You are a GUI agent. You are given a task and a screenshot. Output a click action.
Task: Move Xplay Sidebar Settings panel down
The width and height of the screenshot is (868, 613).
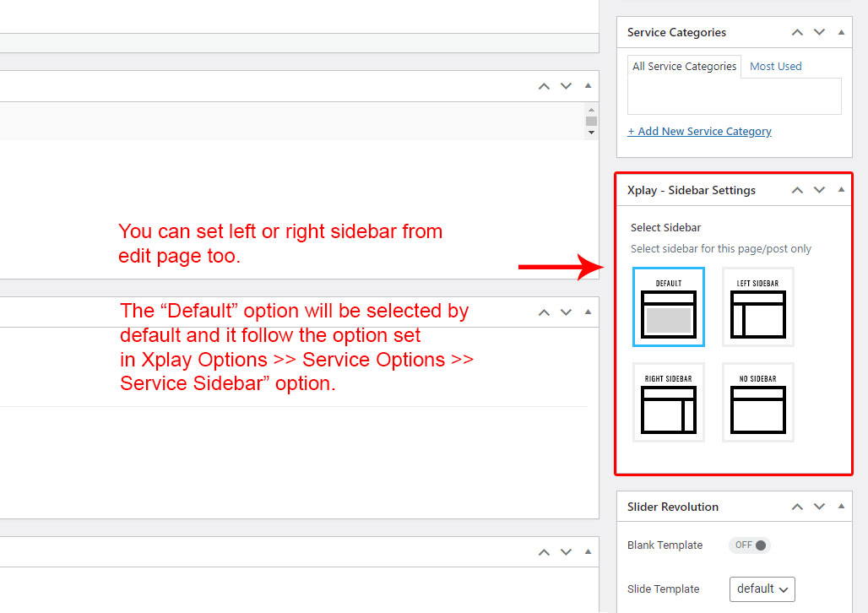coord(819,190)
